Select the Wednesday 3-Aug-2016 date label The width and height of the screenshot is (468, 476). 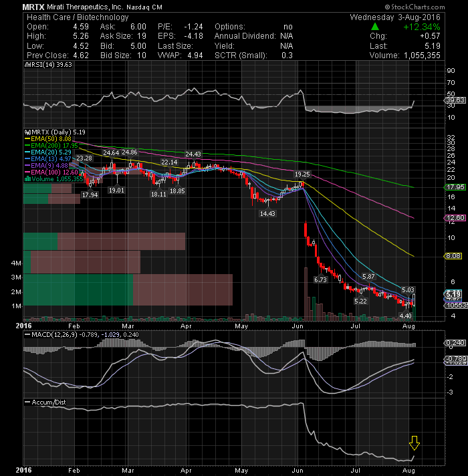(x=395, y=17)
